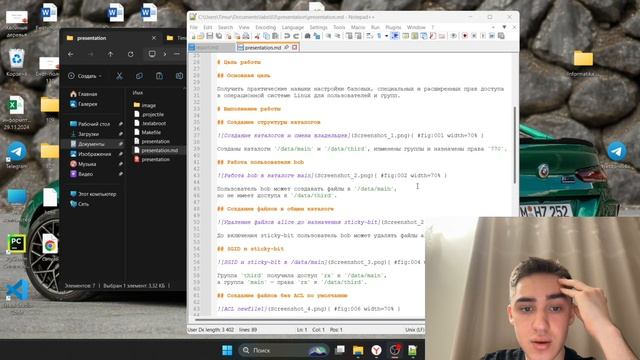The height and width of the screenshot is (360, 640).
Task: Toggle the highlighted Indent Guide button
Action: [395, 36]
